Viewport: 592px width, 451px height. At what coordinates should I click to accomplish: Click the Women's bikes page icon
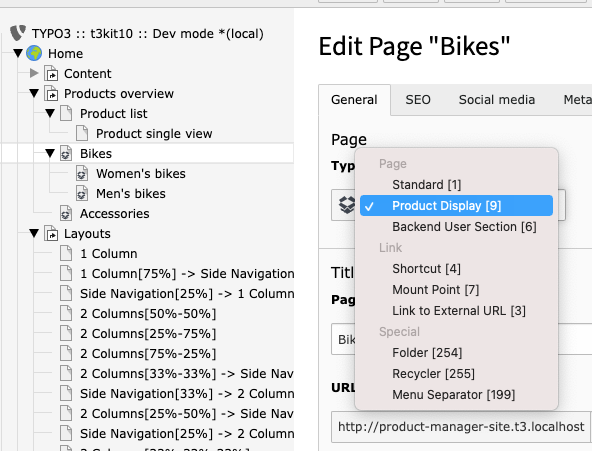click(x=82, y=173)
